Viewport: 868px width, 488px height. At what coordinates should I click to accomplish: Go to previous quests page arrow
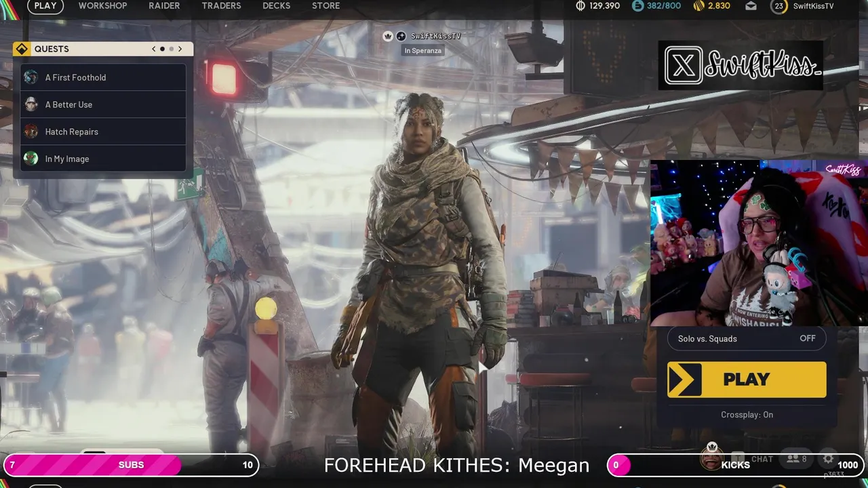click(x=153, y=49)
